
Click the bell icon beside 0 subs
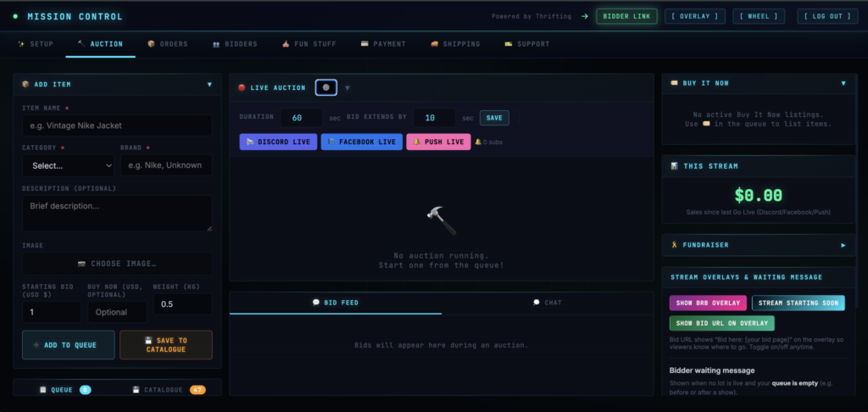click(478, 142)
